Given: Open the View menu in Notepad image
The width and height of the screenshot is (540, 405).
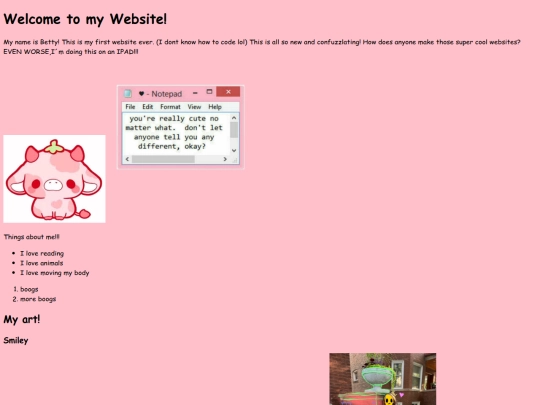Looking at the screenshot, I should [194, 107].
